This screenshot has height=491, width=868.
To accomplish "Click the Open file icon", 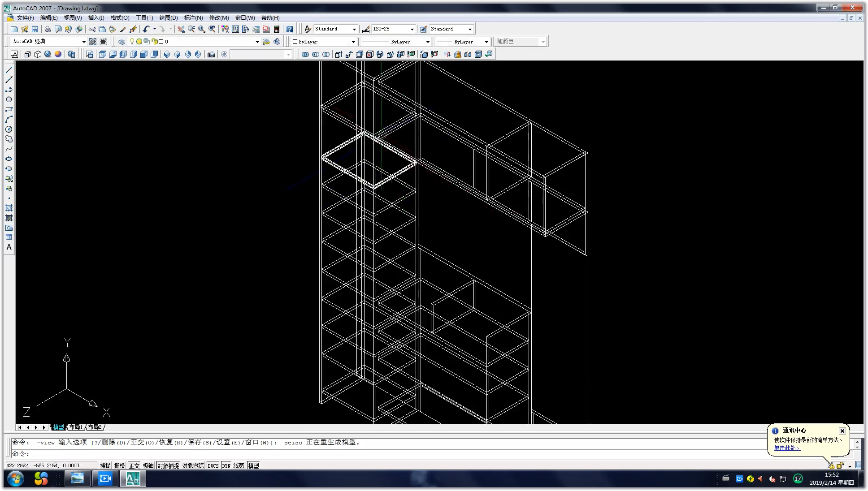I will [25, 29].
